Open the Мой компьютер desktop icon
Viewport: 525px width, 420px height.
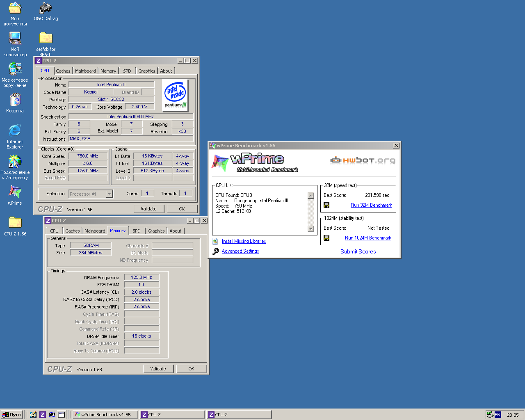(15, 44)
